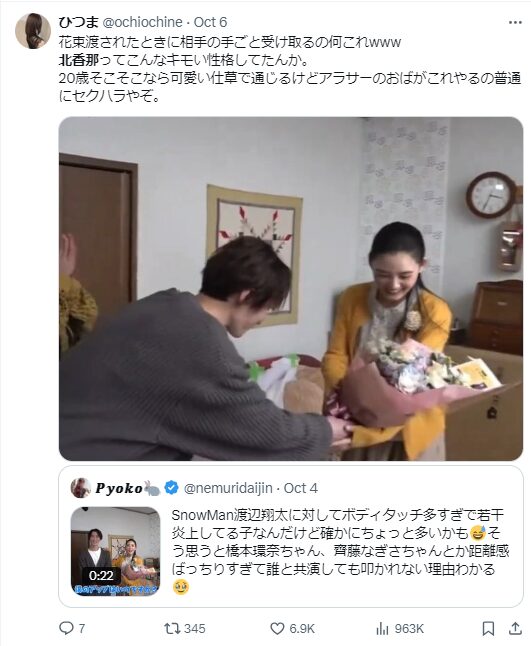
Task: Like the tweet with the heart icon
Action: pos(277,628)
